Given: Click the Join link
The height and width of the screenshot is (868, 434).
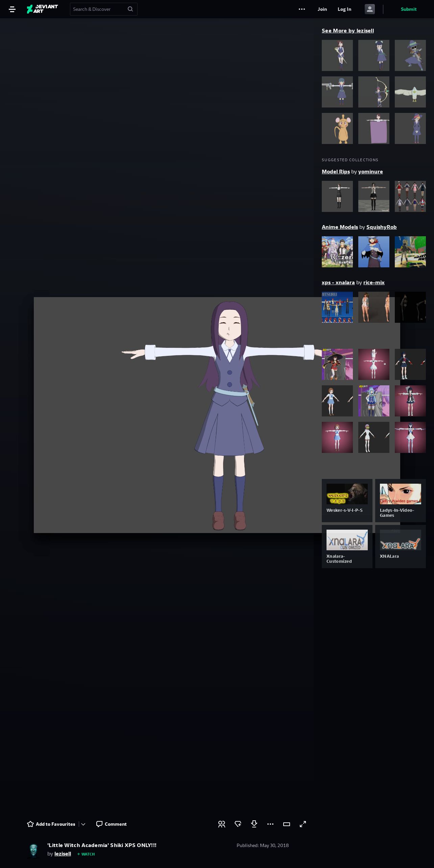Looking at the screenshot, I should [322, 9].
